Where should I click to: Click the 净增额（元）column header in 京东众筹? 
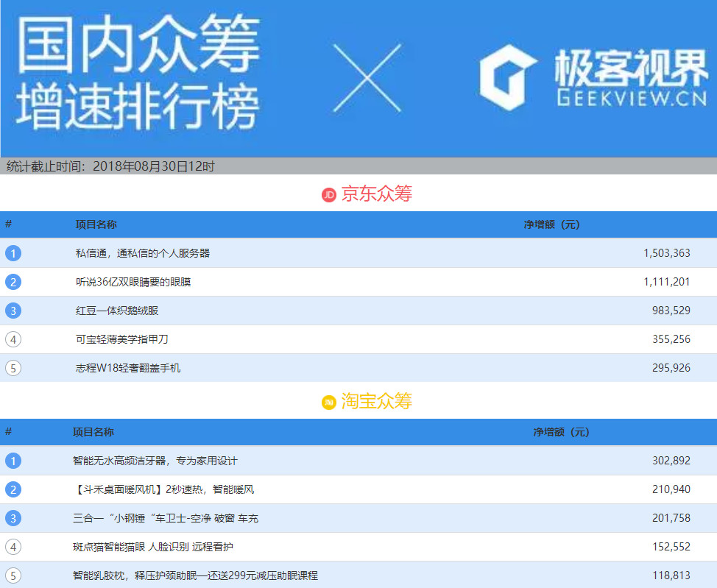pos(551,224)
